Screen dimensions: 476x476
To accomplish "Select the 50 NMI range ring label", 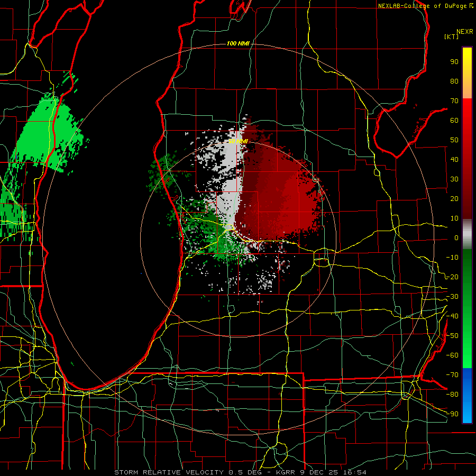I will [x=238, y=141].
